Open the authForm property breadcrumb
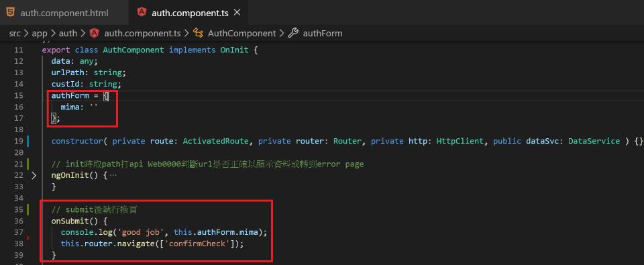 click(323, 34)
